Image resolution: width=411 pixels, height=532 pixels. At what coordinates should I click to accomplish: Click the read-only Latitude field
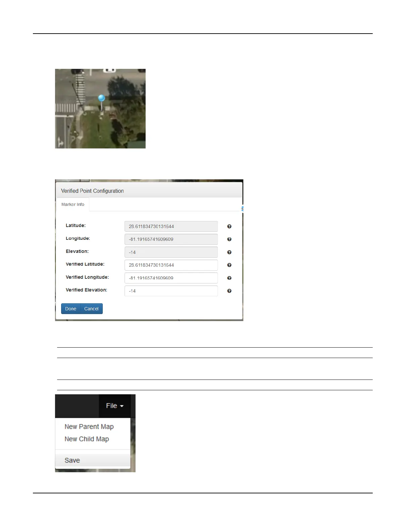[171, 226]
